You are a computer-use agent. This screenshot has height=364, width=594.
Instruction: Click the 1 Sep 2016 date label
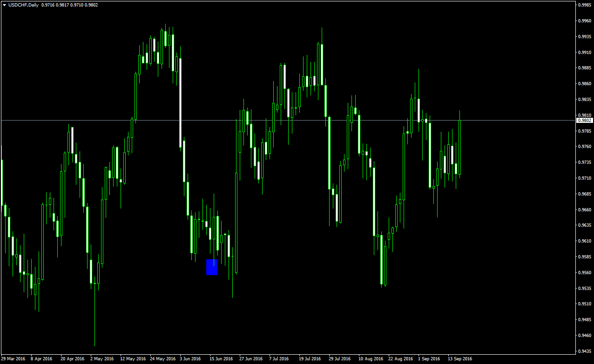(x=429, y=359)
